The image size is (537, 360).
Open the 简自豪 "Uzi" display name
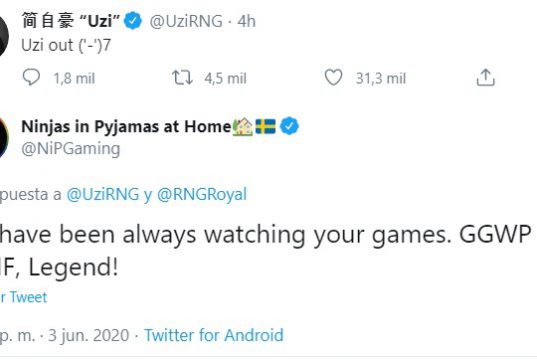coord(71,21)
